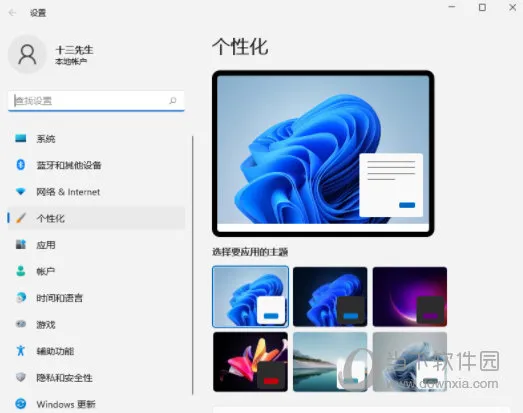
Task: Click the Bluetooth icon in sidebar
Action: (x=21, y=165)
